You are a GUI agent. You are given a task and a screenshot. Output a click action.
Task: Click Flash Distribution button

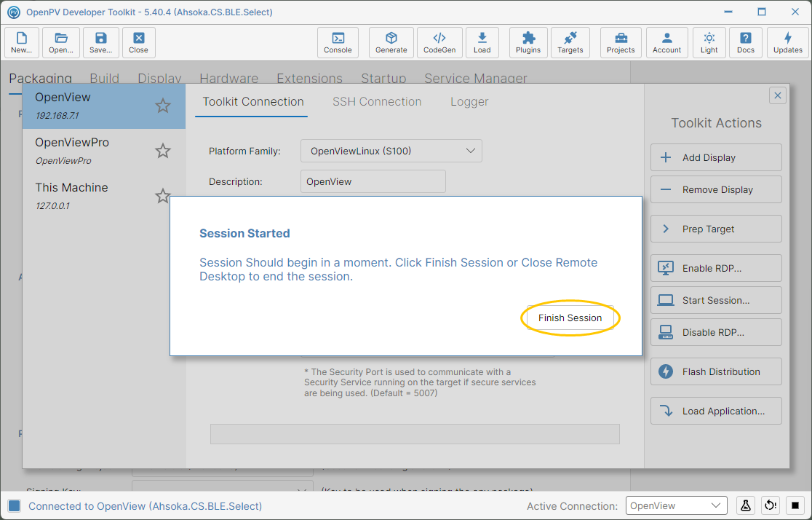tap(716, 371)
